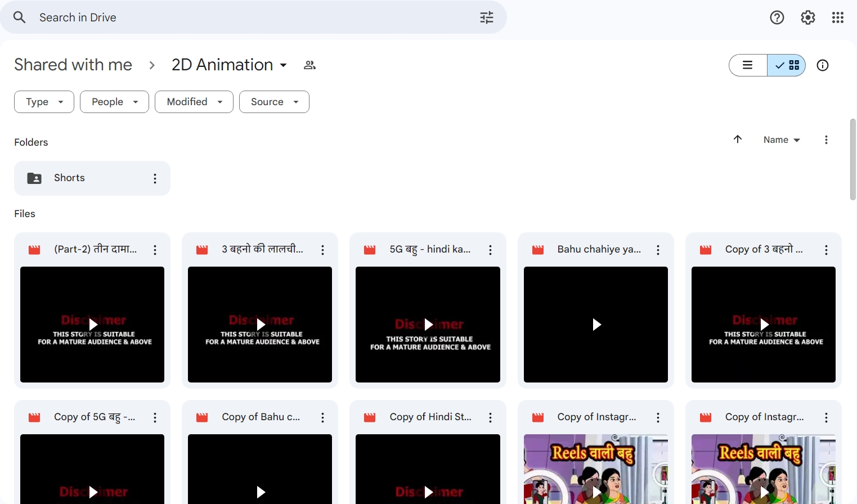The height and width of the screenshot is (504, 857).
Task: Switch to grid layout view
Action: tap(787, 65)
